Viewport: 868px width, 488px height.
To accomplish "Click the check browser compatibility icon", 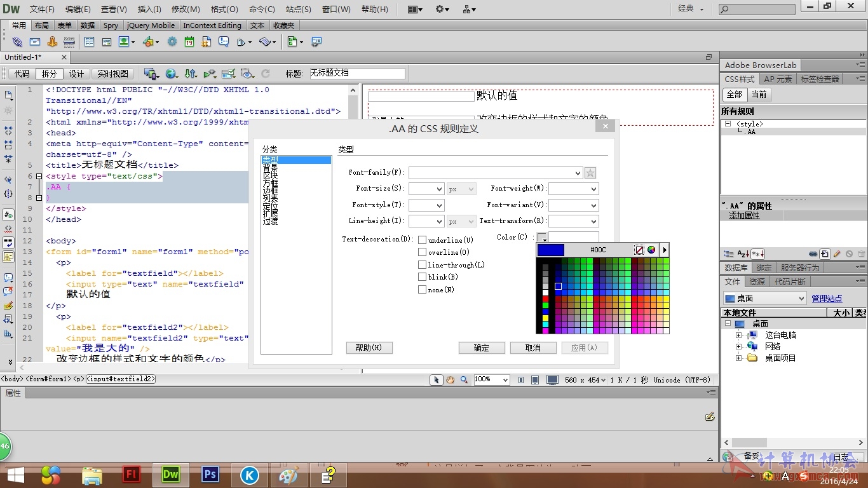I will pyautogui.click(x=229, y=74).
